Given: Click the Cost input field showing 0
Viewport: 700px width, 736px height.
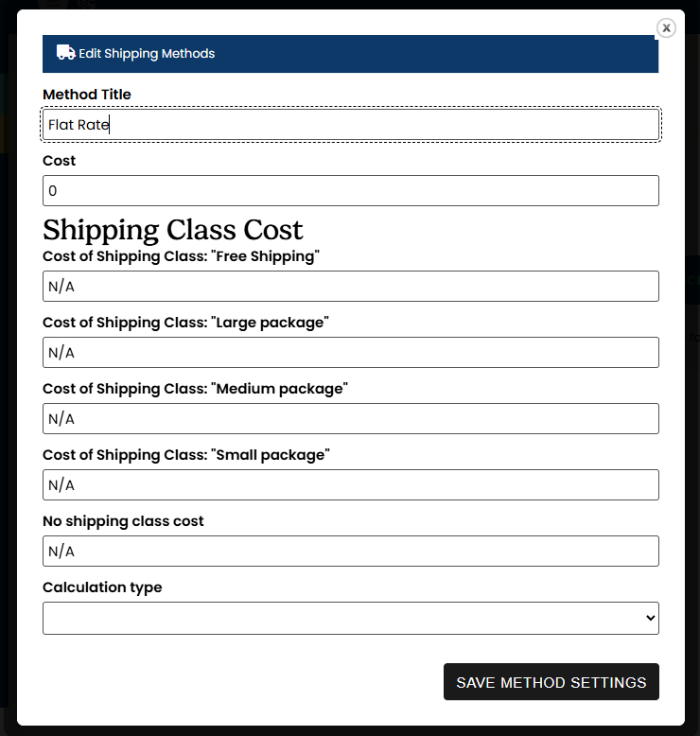Looking at the screenshot, I should coord(350,191).
